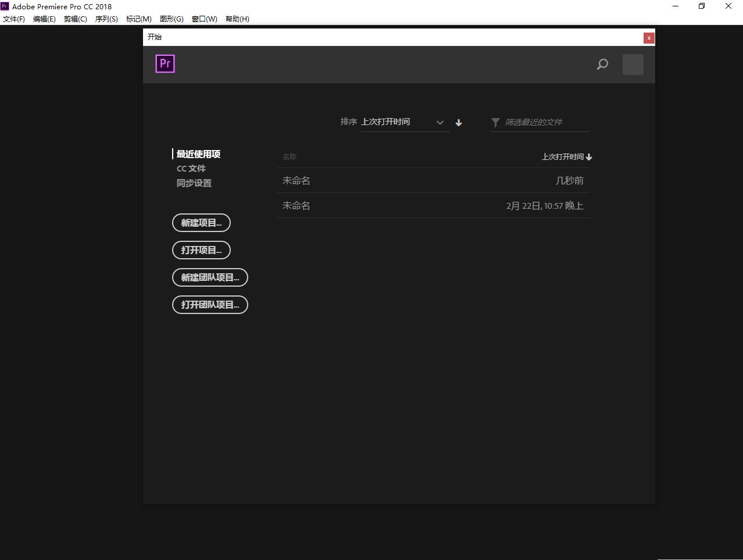Click the filter funnel icon beside the filter field

coord(495,122)
